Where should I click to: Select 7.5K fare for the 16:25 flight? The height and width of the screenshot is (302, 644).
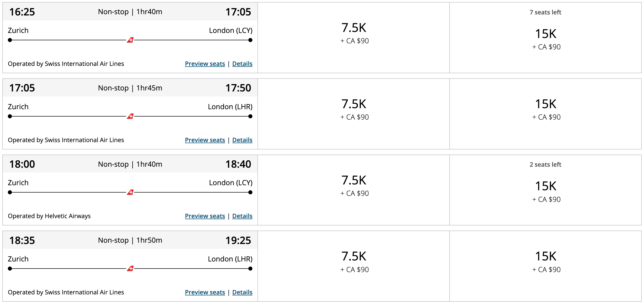point(354,33)
